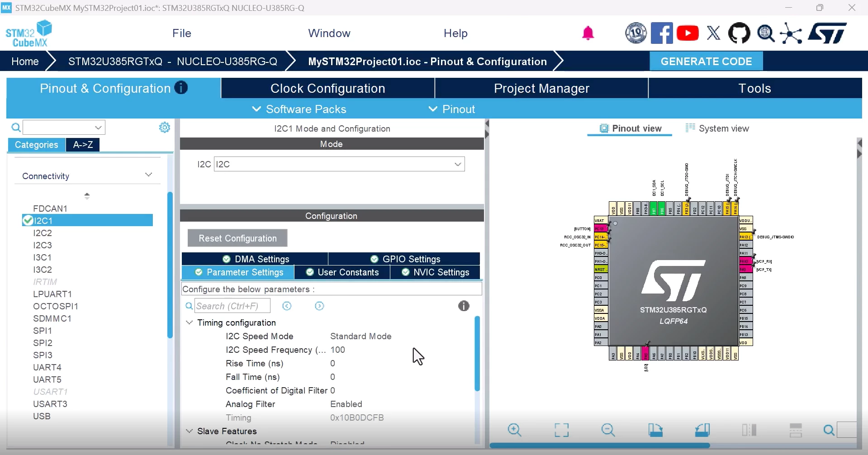Show the parameter information icon
Image resolution: width=868 pixels, height=455 pixels.
(x=464, y=306)
